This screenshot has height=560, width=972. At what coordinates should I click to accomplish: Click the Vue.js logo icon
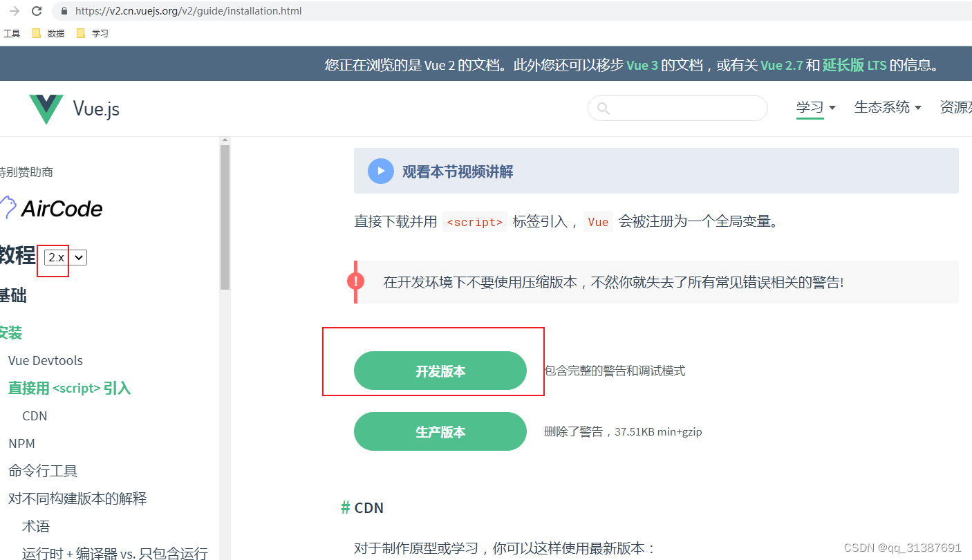46,108
